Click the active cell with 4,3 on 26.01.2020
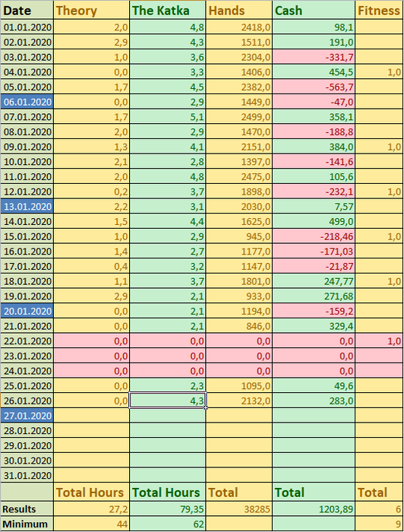The height and width of the screenshot is (532, 404). tap(167, 401)
